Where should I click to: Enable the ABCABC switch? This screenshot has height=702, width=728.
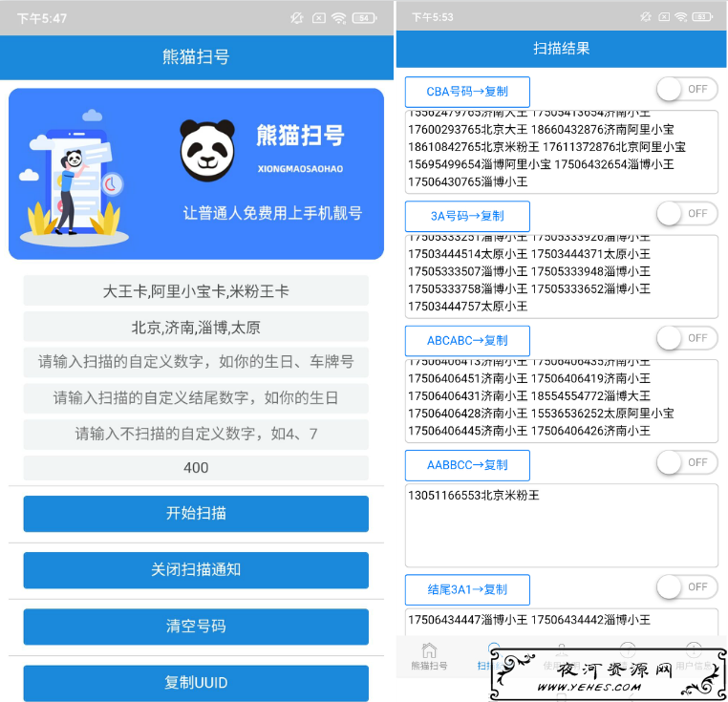click(687, 338)
